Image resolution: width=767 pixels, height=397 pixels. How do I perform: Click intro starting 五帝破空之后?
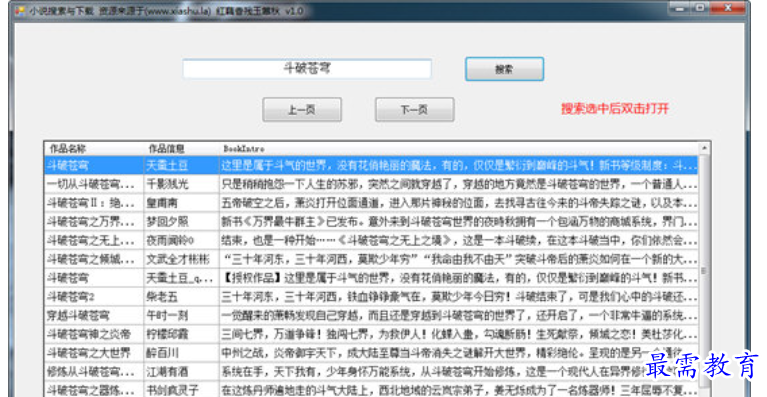click(459, 203)
